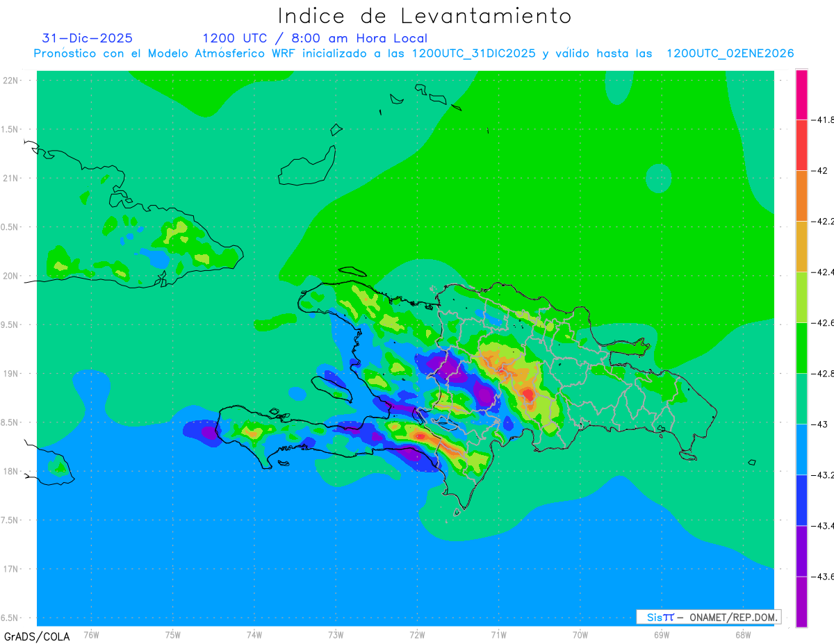Image resolution: width=834 pixels, height=644 pixels.
Task: Click the colorbar value "-43.2"
Action: (823, 474)
